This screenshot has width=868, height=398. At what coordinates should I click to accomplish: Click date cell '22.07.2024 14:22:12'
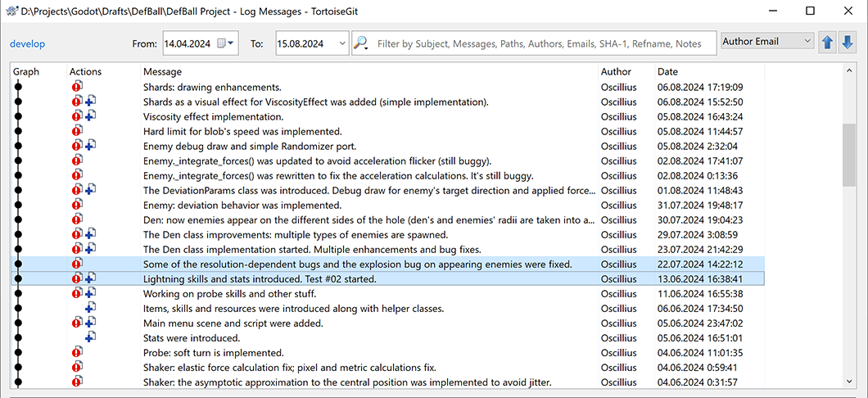pyautogui.click(x=700, y=264)
